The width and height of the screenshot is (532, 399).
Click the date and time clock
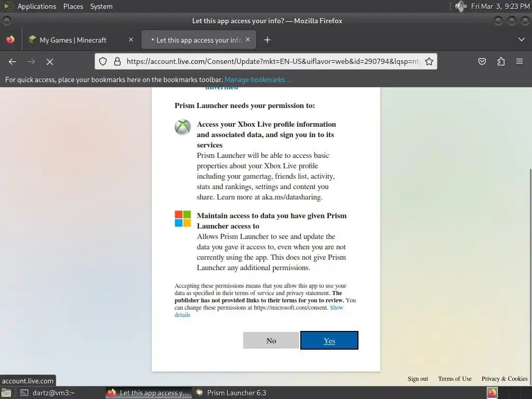500,6
